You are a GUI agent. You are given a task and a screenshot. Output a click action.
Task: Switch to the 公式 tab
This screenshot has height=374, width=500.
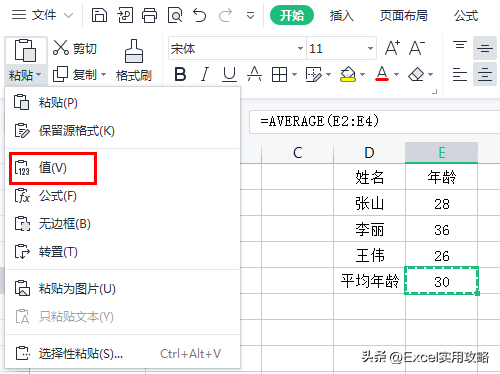[x=466, y=16]
